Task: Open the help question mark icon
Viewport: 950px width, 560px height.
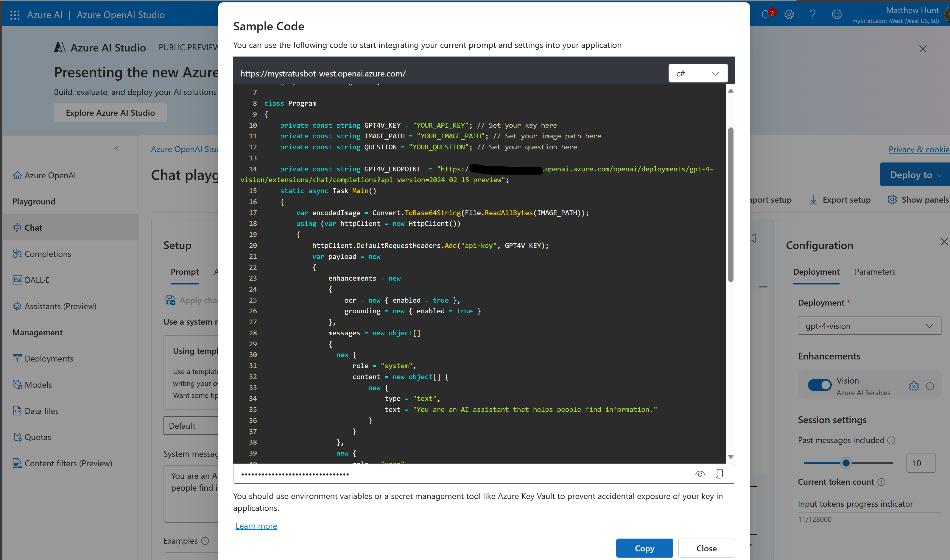Action: click(x=812, y=14)
